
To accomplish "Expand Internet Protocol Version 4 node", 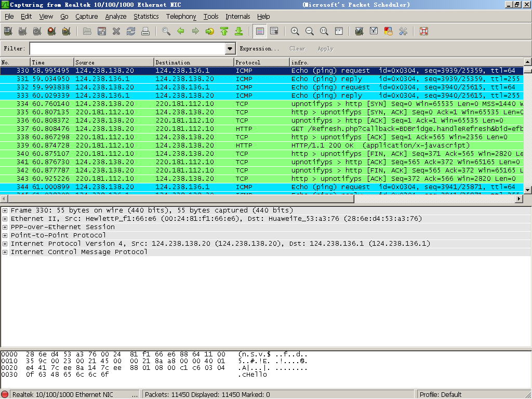I will (x=5, y=244).
